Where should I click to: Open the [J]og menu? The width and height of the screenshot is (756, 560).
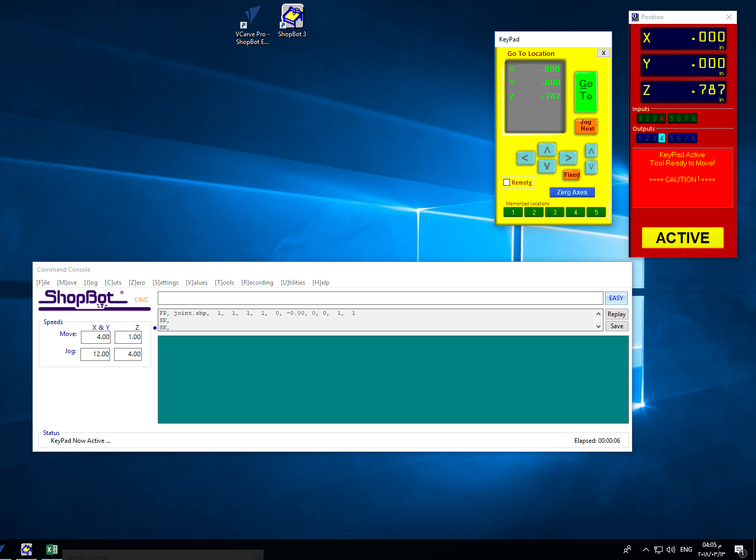coord(91,283)
